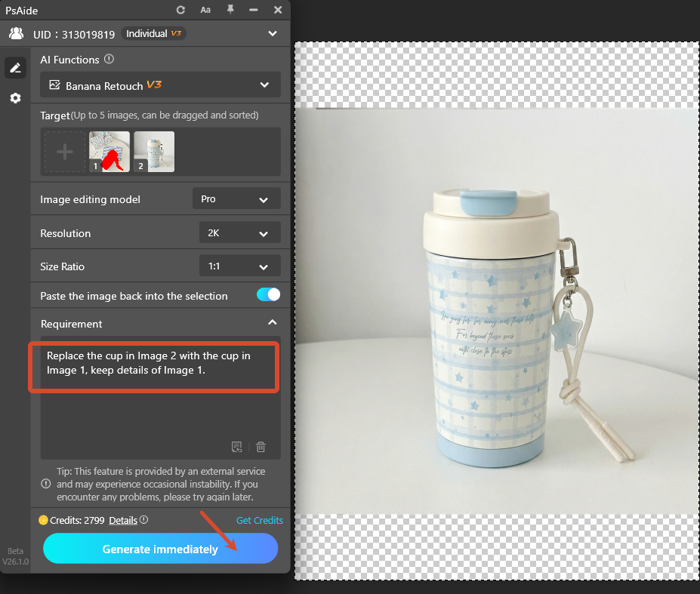This screenshot has width=700, height=594.
Task: Add a target image using the plus icon
Action: pyautogui.click(x=64, y=151)
